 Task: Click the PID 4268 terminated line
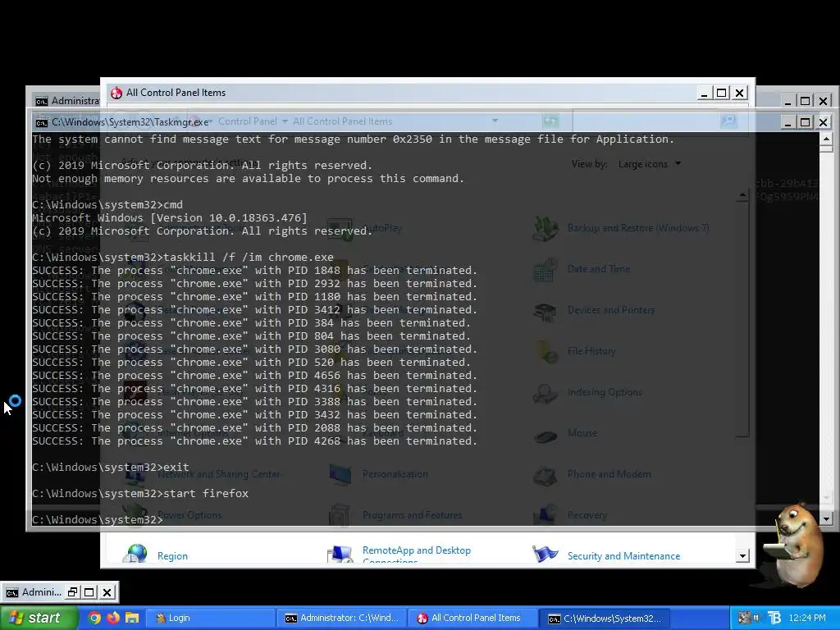pyautogui.click(x=254, y=441)
